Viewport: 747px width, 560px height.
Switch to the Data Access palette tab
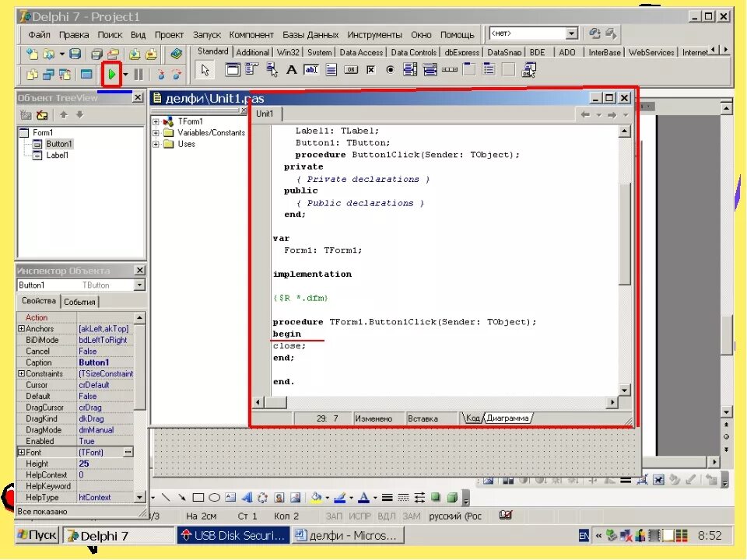[x=360, y=52]
